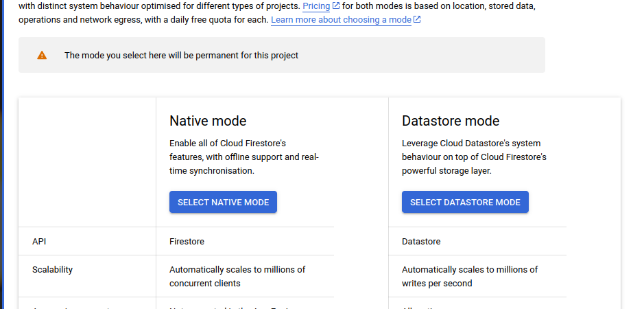644x309 pixels.
Task: Click the Native mode heading
Action: tap(208, 121)
